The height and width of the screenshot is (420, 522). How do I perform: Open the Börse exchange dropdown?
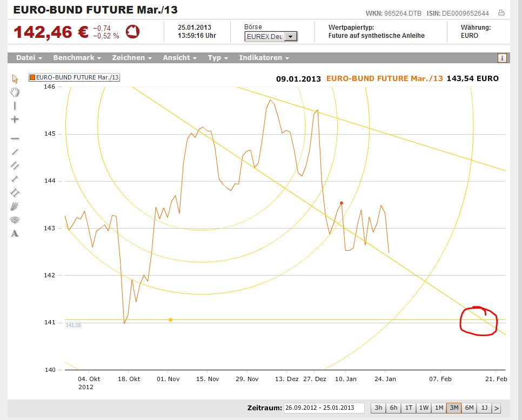pyautogui.click(x=290, y=36)
